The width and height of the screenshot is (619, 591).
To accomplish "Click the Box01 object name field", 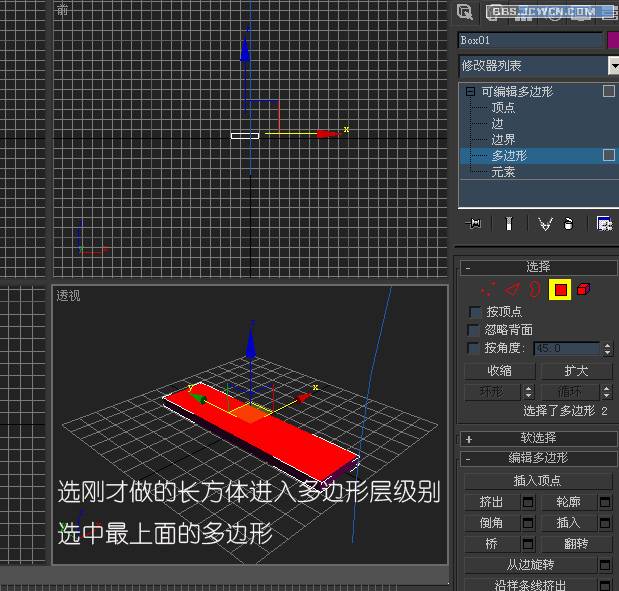I will (531, 40).
